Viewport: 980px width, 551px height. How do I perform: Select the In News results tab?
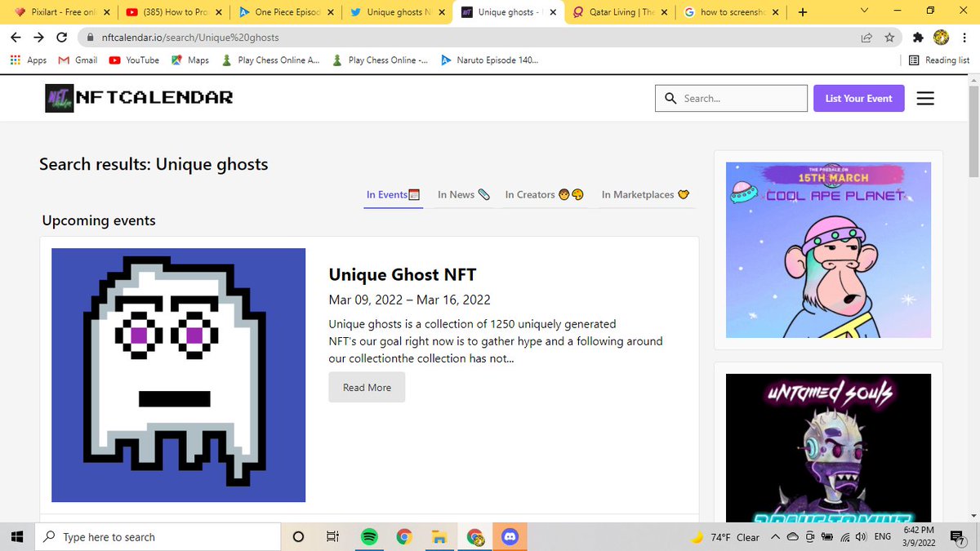pyautogui.click(x=464, y=194)
